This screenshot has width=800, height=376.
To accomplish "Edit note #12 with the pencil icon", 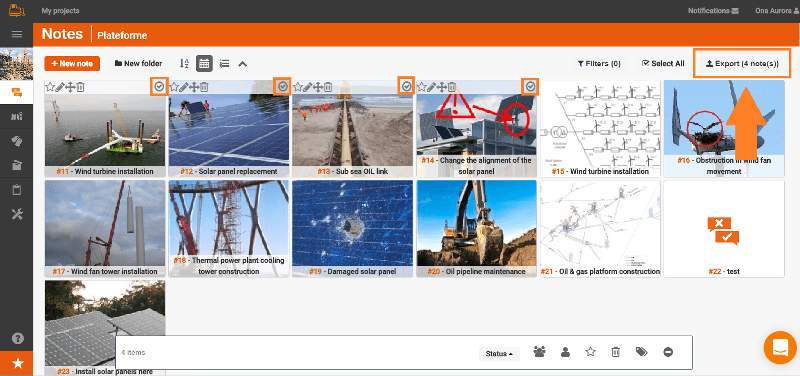I will coord(184,87).
